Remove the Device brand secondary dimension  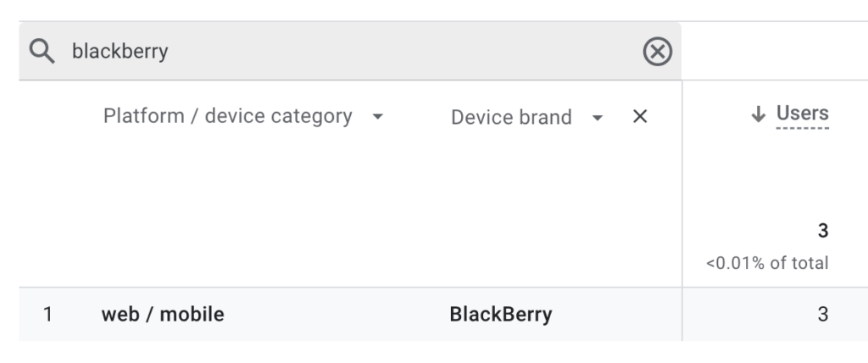(640, 116)
